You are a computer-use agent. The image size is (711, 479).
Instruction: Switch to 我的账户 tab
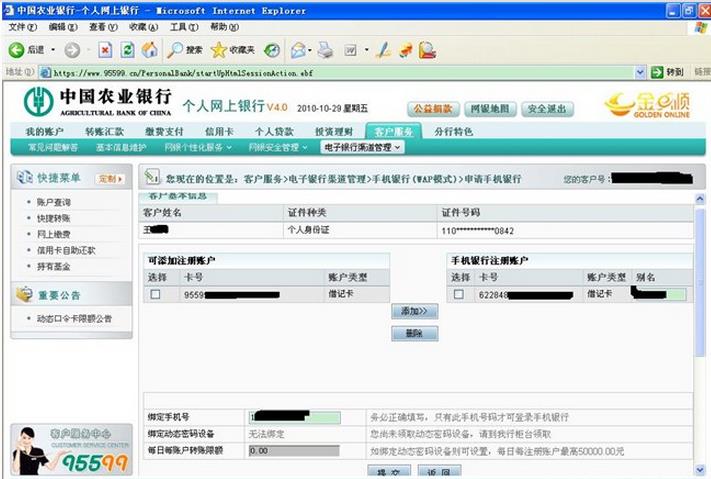44,132
